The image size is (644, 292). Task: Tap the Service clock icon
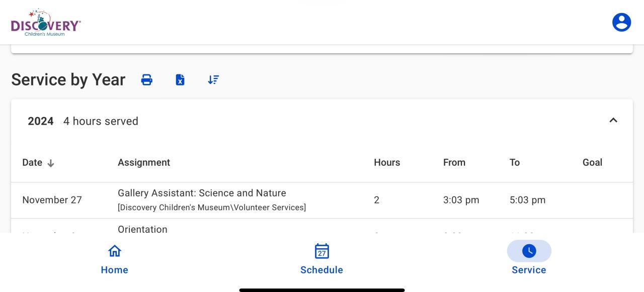(x=529, y=251)
